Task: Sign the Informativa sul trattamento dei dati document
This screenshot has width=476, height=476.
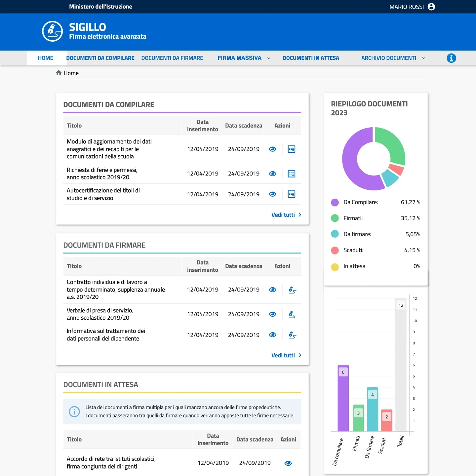Action: (292, 335)
